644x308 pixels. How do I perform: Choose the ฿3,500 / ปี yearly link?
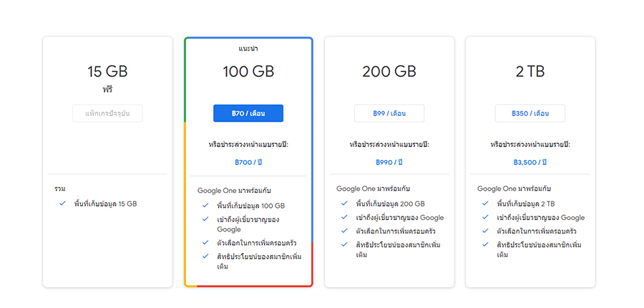530,162
